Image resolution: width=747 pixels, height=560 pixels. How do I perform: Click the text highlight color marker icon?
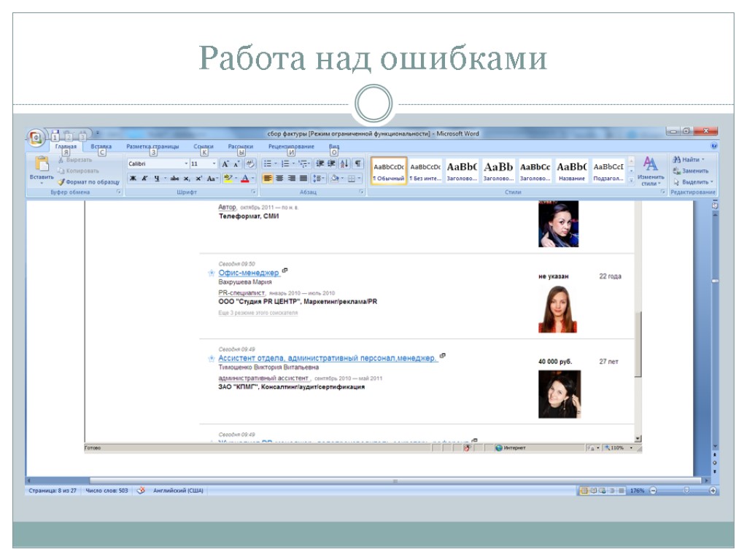click(228, 179)
